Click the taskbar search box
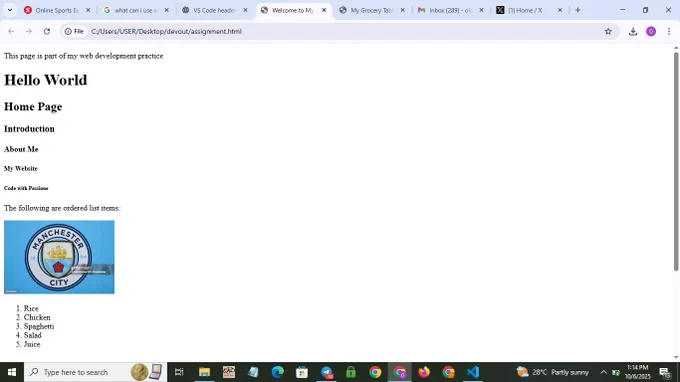The height and width of the screenshot is (382, 680). coord(95,372)
